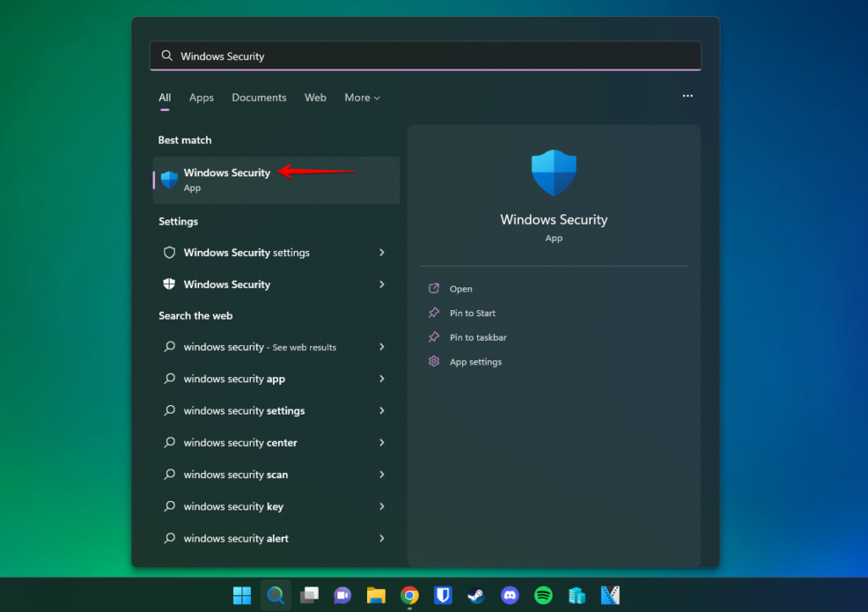Image resolution: width=868 pixels, height=612 pixels.
Task: Select the Pin to Start pin icon
Action: click(x=433, y=313)
